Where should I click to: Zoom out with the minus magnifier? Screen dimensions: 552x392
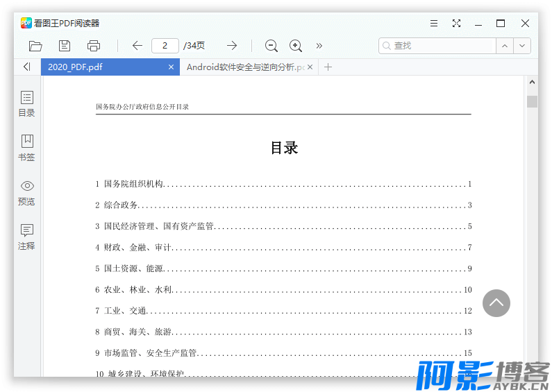pyautogui.click(x=271, y=46)
